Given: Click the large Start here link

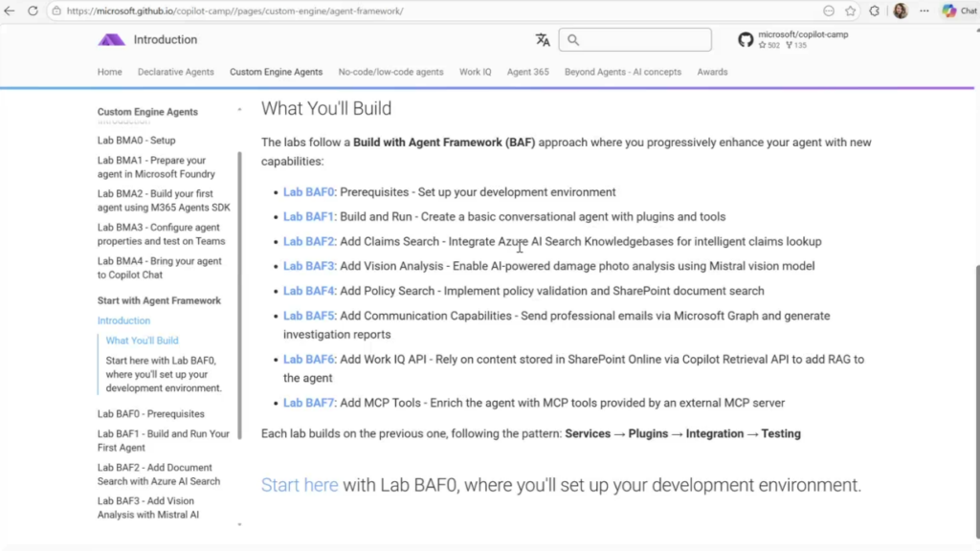Looking at the screenshot, I should coord(300,485).
